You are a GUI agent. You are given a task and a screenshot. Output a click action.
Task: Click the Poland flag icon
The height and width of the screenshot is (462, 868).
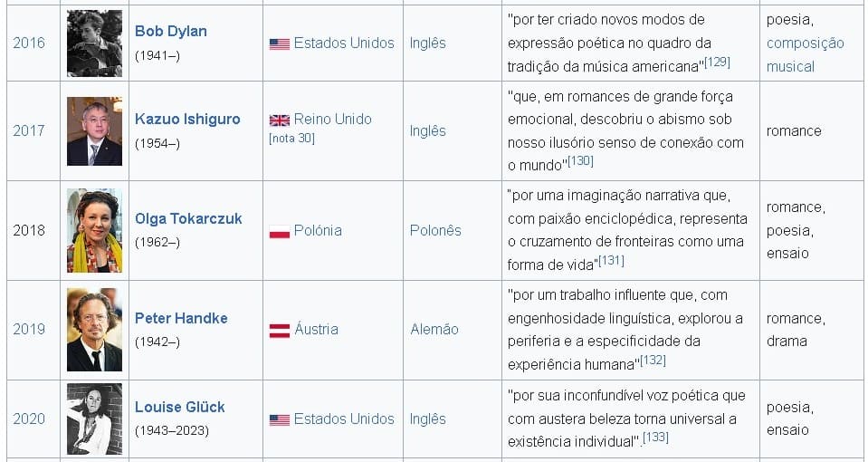[279, 231]
